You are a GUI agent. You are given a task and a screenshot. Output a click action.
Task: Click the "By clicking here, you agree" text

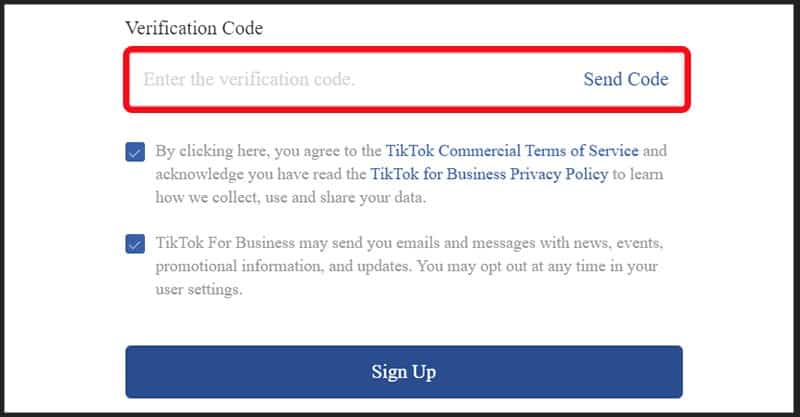tap(268, 151)
